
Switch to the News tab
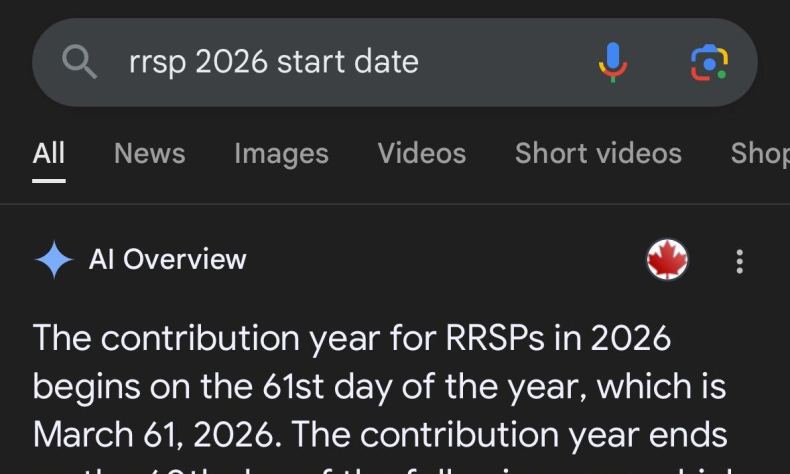[150, 153]
